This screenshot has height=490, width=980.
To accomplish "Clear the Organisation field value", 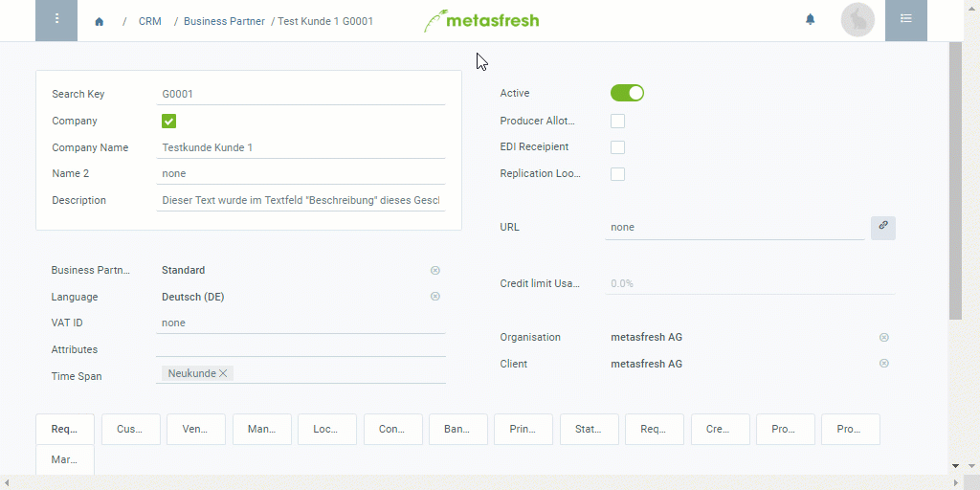I will pyautogui.click(x=883, y=338).
